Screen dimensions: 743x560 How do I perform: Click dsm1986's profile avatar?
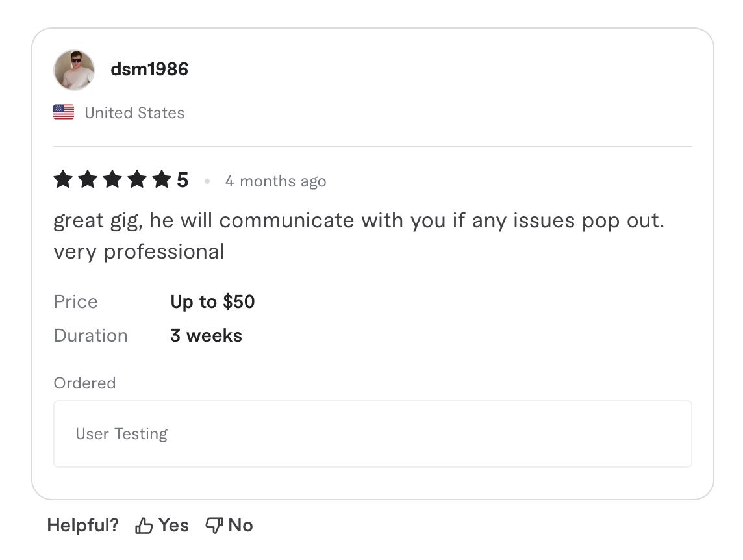[x=73, y=69]
